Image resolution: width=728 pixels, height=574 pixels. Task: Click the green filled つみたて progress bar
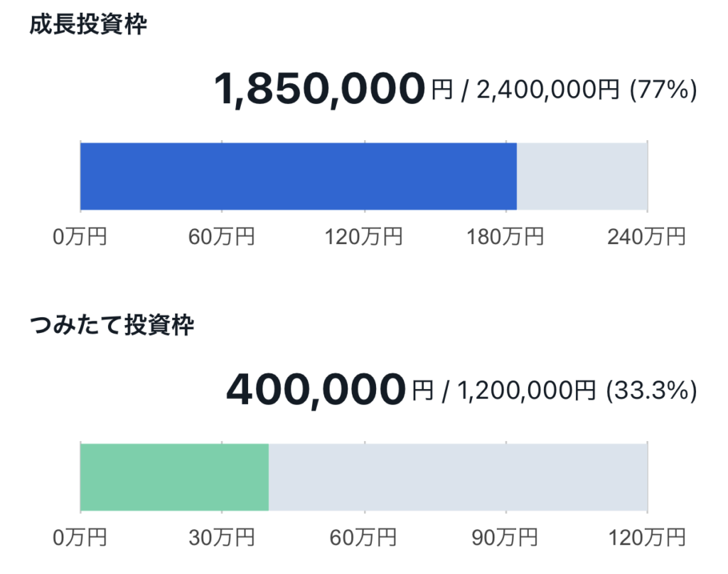tap(174, 477)
